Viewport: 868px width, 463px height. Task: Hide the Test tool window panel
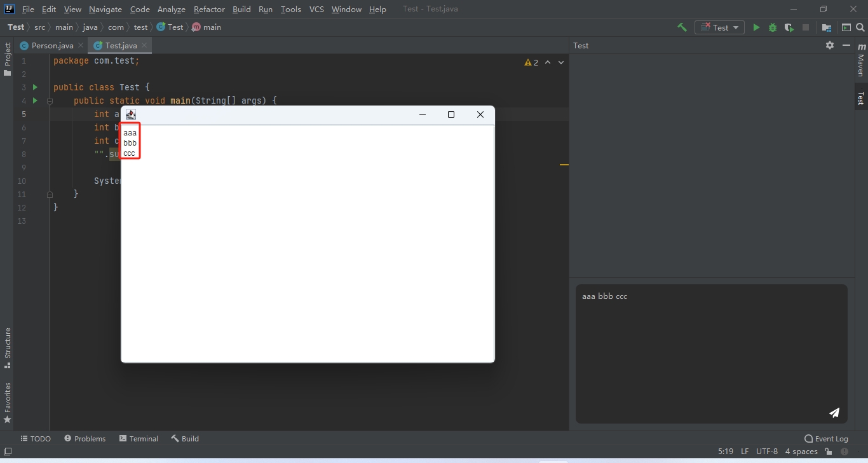coord(846,45)
